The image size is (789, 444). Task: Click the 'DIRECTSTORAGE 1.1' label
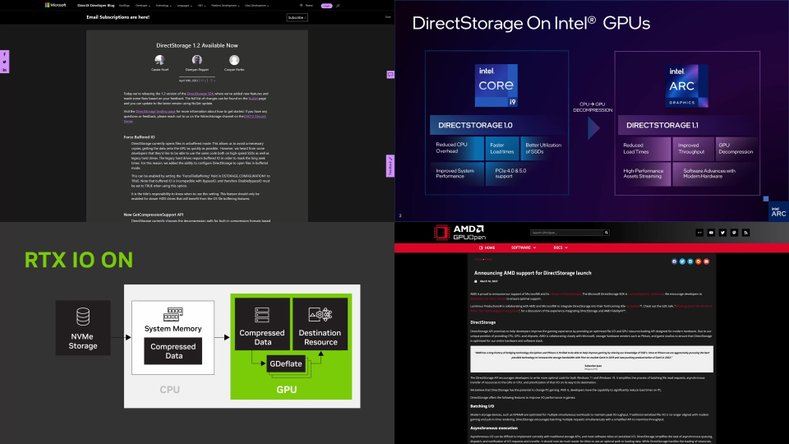pyautogui.click(x=662, y=125)
